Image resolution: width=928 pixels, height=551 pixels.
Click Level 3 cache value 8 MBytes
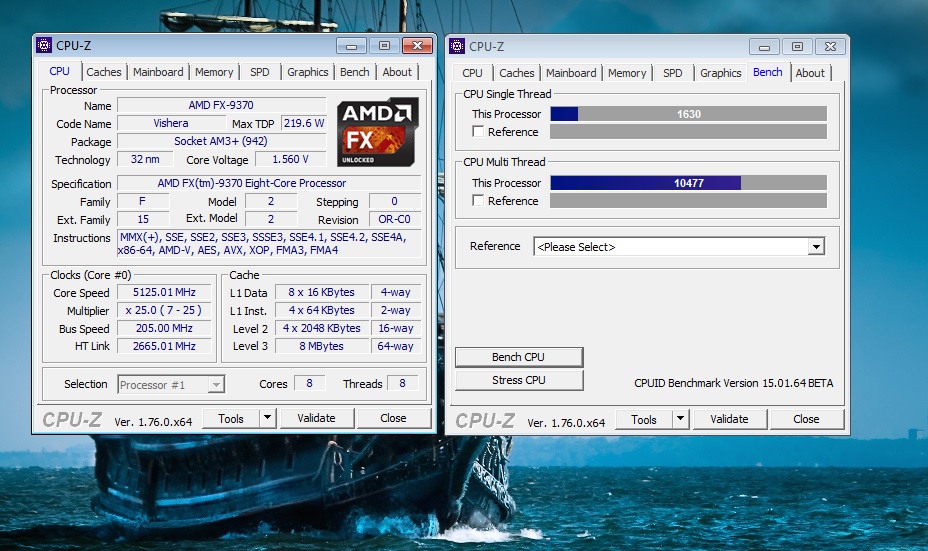(321, 346)
